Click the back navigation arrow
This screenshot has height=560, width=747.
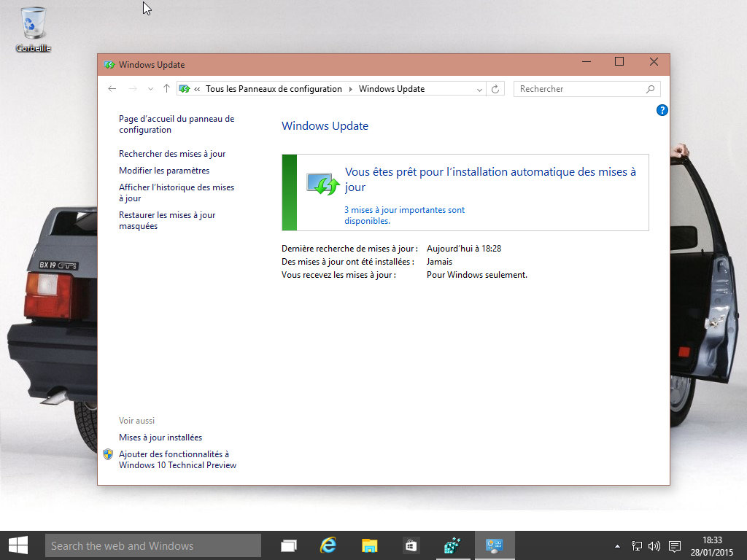tap(112, 89)
